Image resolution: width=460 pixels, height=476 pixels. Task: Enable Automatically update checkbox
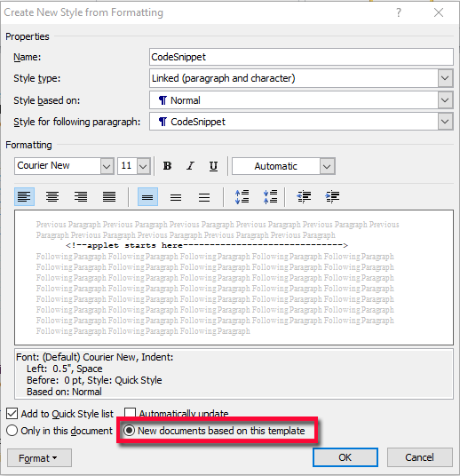[x=130, y=413]
